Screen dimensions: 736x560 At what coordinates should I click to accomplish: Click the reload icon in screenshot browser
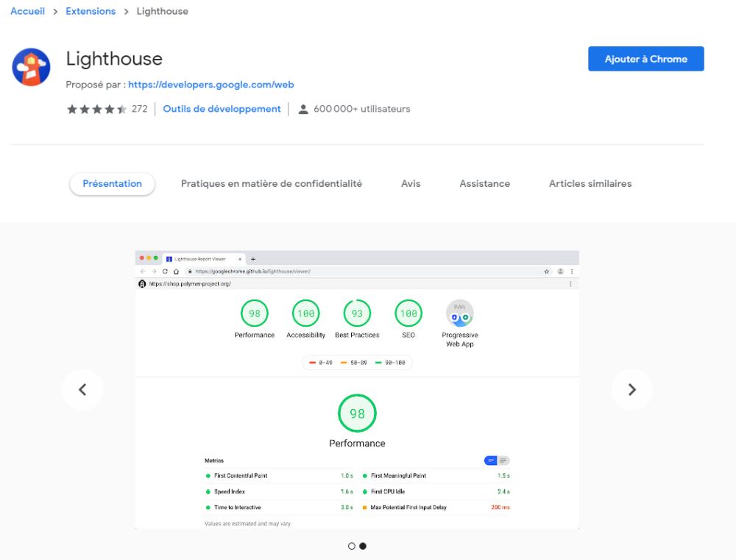[165, 272]
